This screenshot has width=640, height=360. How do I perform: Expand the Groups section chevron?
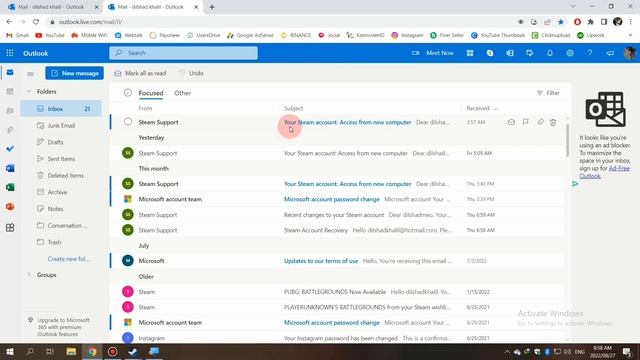[29, 275]
